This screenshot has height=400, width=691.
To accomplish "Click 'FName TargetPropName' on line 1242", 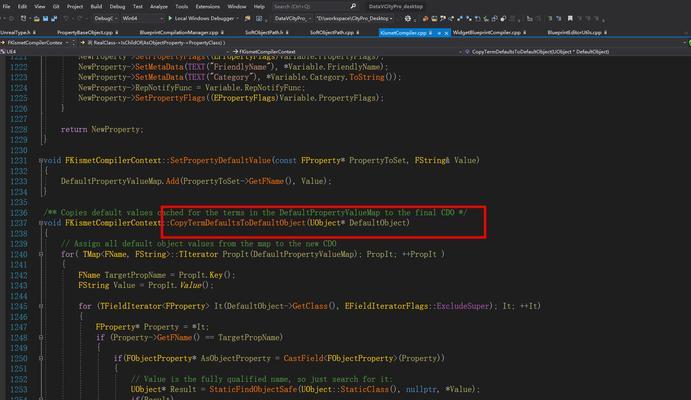I will [122, 275].
